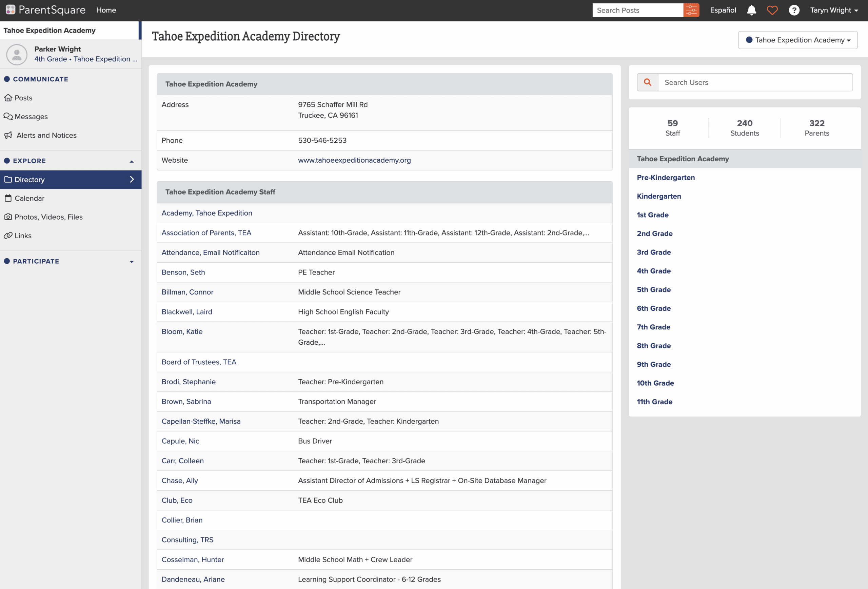This screenshot has height=589, width=868.
Task: Open the Home menu item
Action: (x=106, y=10)
